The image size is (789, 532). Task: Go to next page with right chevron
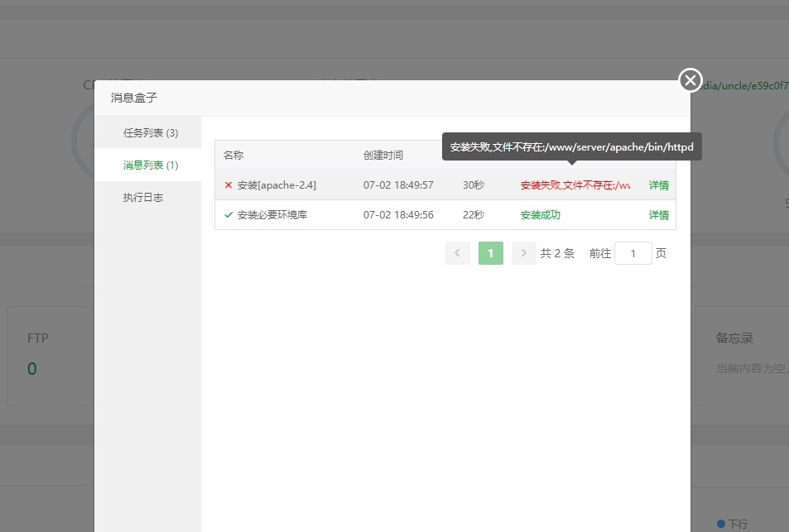pos(523,253)
